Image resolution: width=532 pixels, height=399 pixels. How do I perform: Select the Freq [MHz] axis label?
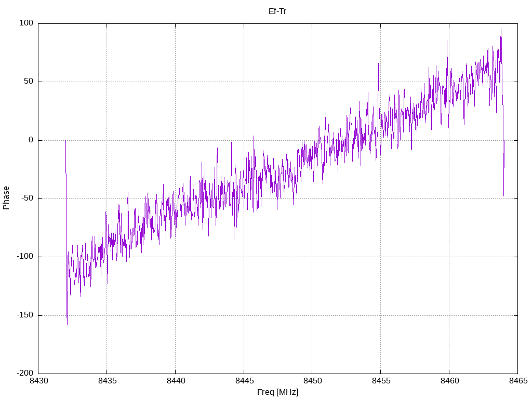277,392
